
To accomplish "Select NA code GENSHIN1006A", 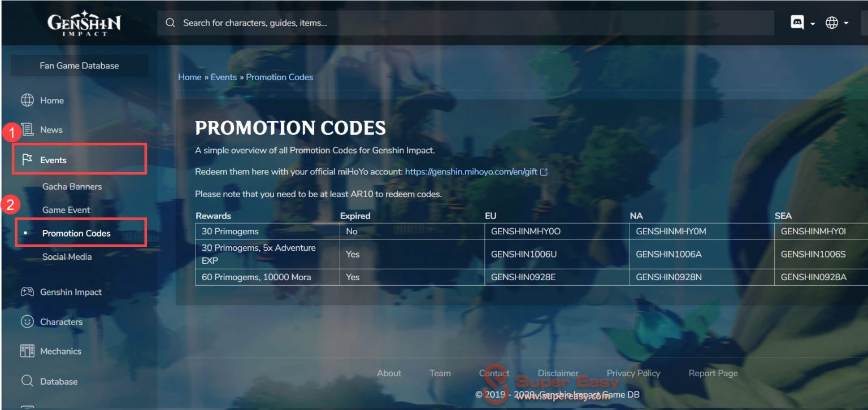I will pyautogui.click(x=669, y=254).
